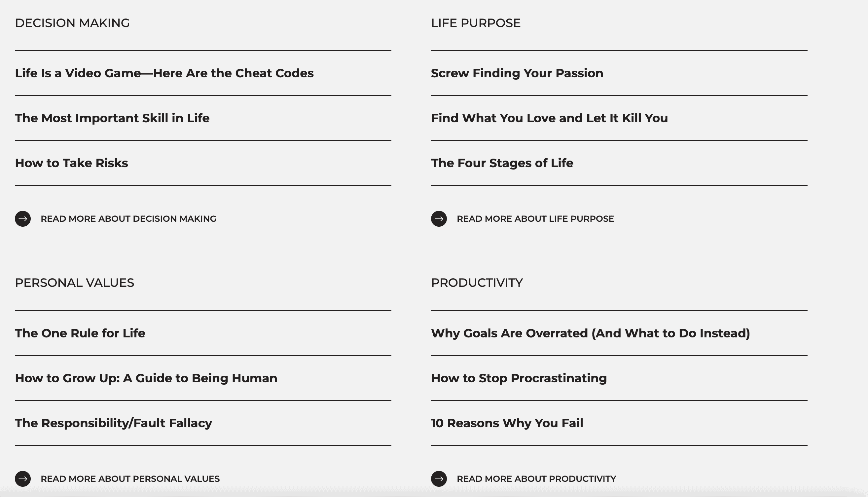Click arrow icon beside Decision Making read more
This screenshot has width=868, height=497.
(x=23, y=219)
